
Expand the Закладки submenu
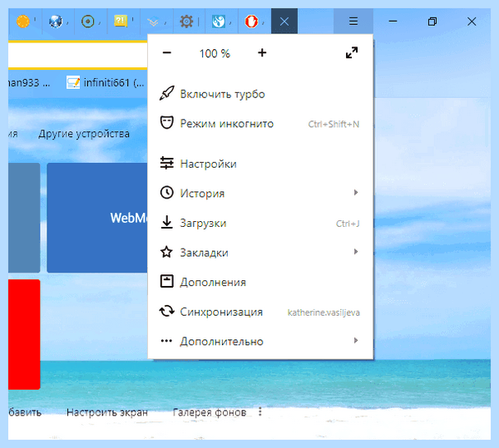tap(260, 253)
